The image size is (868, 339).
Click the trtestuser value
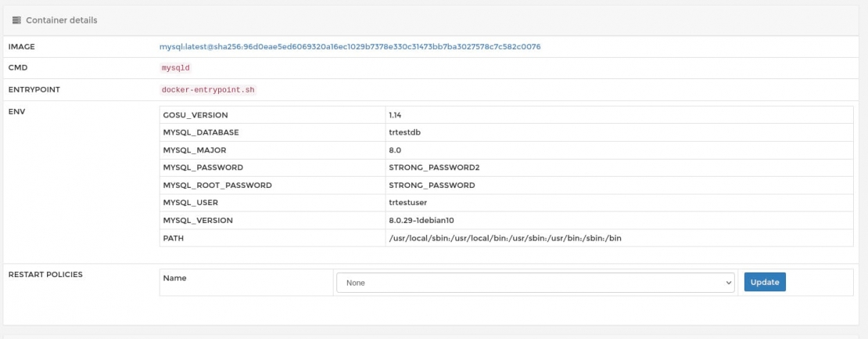[x=408, y=203]
